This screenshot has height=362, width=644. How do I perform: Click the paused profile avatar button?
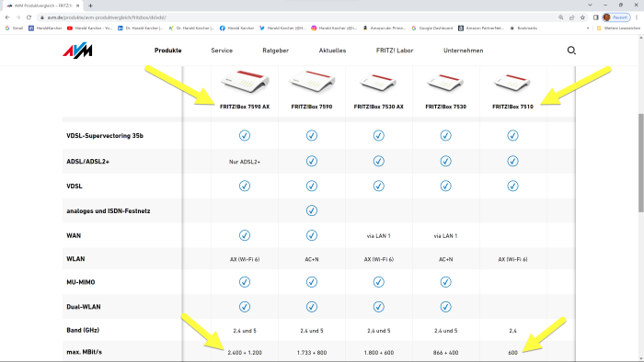pyautogui.click(x=616, y=17)
